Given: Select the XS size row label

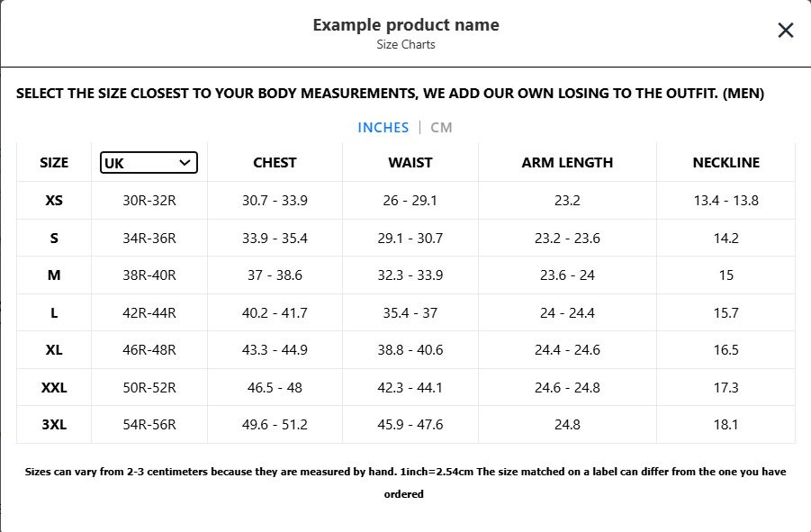Looking at the screenshot, I should (x=54, y=201).
